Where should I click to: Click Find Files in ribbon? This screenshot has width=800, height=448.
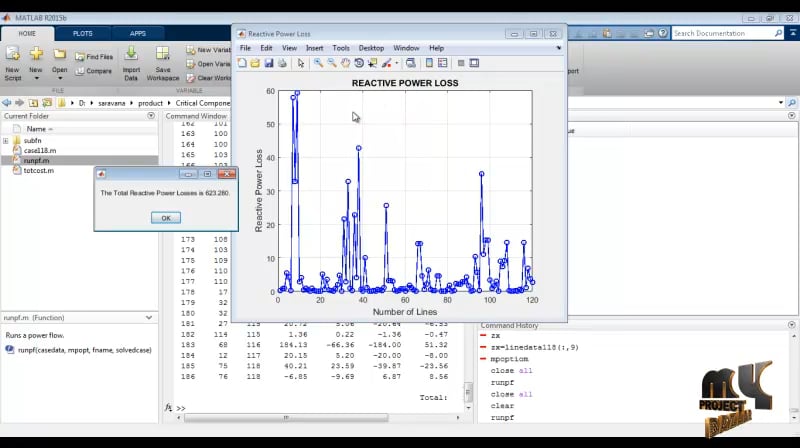94,57
